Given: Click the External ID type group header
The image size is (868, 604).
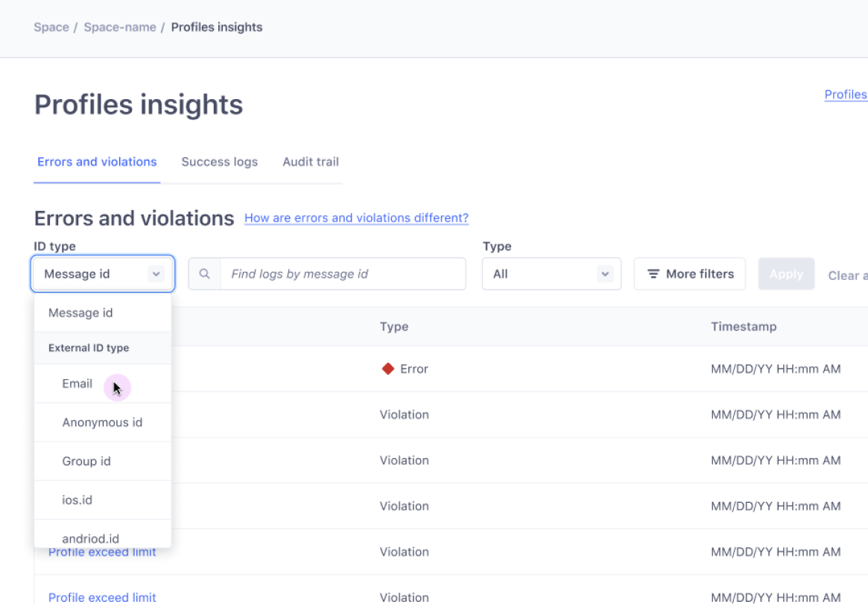Looking at the screenshot, I should click(x=103, y=348).
